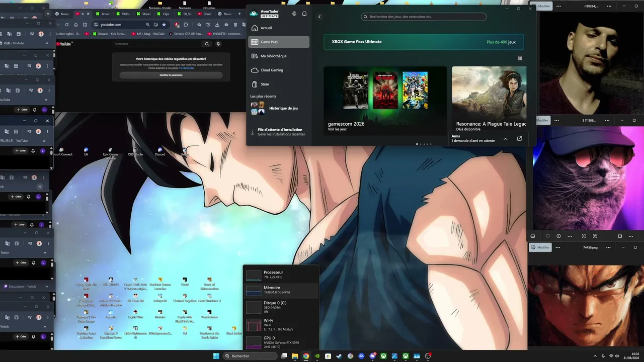The height and width of the screenshot is (362, 644).
Task: Open File d'attente d'installation
Action: [x=279, y=132]
